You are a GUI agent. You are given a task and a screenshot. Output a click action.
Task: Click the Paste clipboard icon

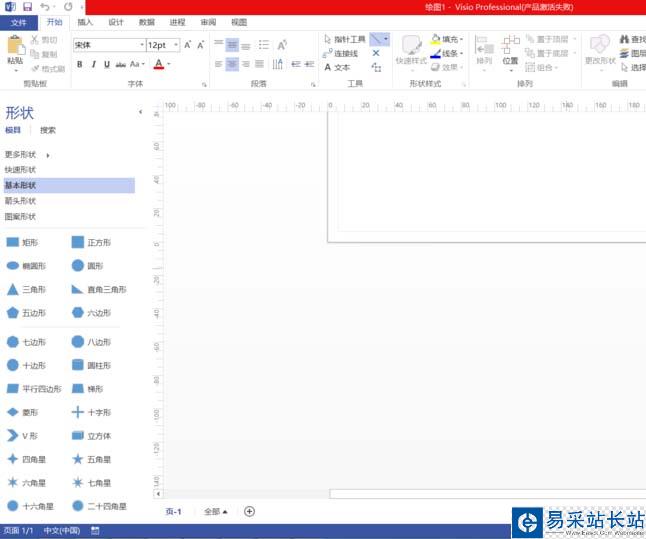click(16, 45)
